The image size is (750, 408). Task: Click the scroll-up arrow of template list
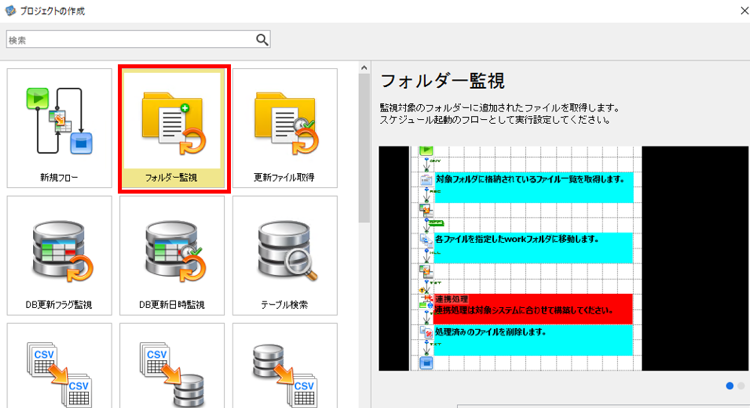point(364,68)
